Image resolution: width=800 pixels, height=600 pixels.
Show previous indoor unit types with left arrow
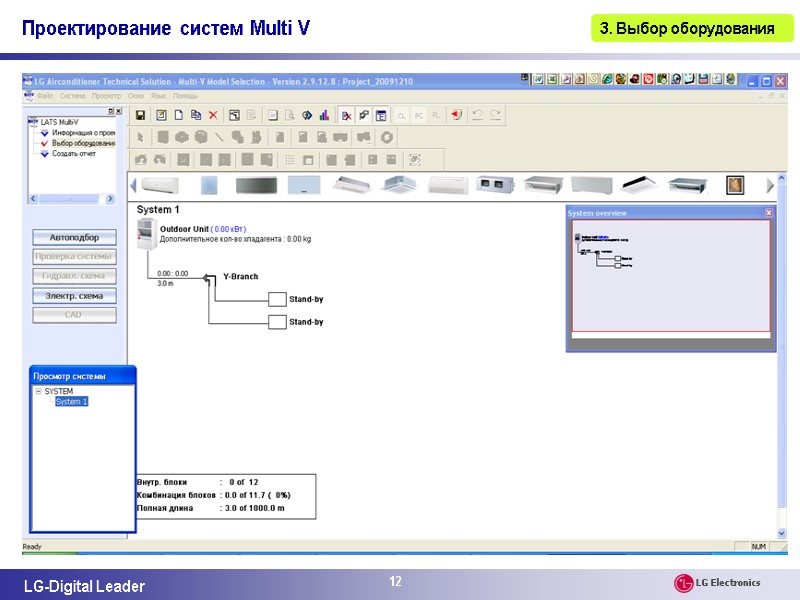pyautogui.click(x=134, y=185)
